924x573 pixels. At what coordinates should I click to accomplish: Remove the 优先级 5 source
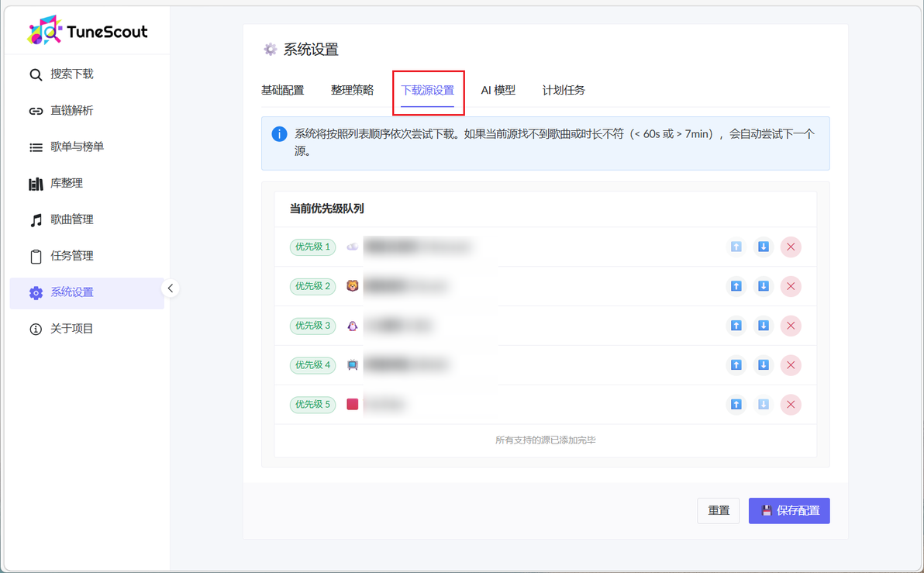coord(791,405)
